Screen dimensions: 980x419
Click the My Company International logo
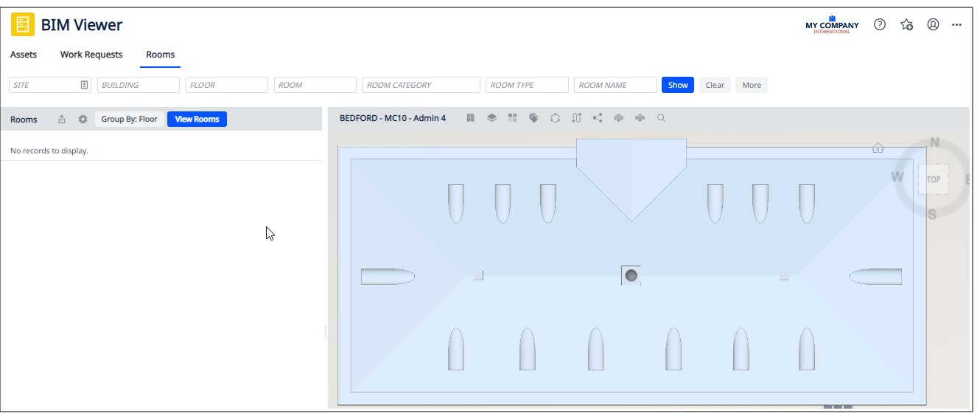(832, 24)
